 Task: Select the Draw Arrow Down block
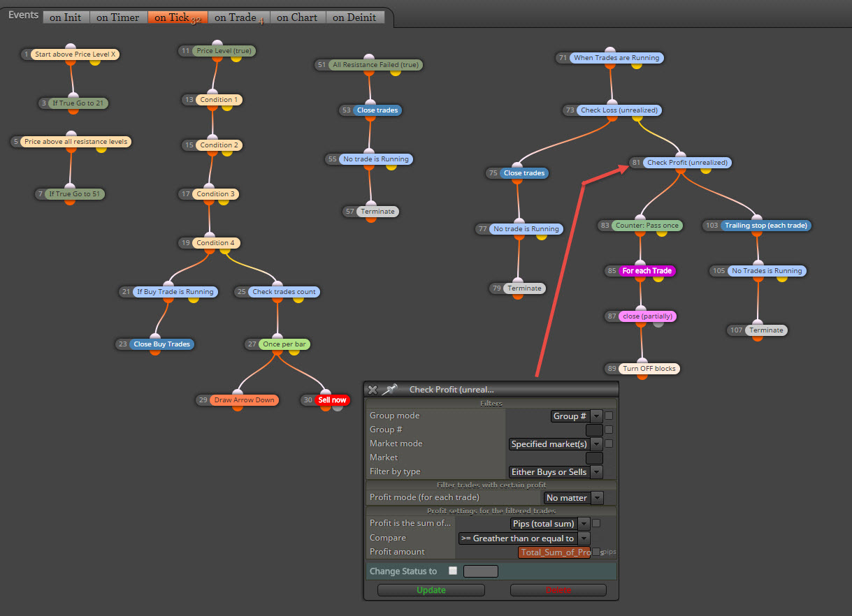(244, 400)
